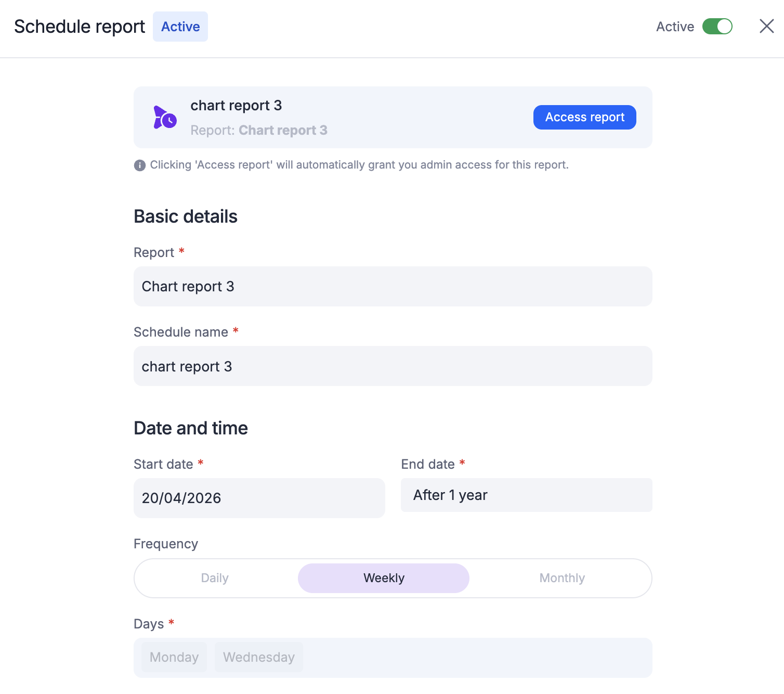Select the Daily frequency option

(215, 578)
